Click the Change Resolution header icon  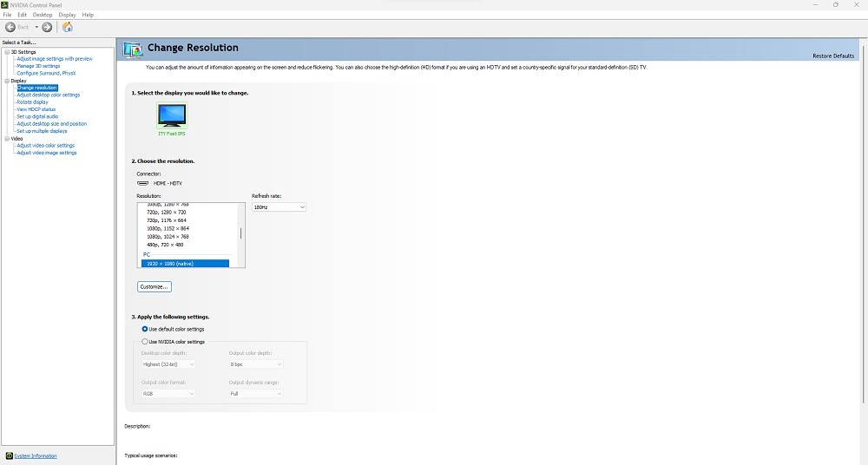point(133,49)
